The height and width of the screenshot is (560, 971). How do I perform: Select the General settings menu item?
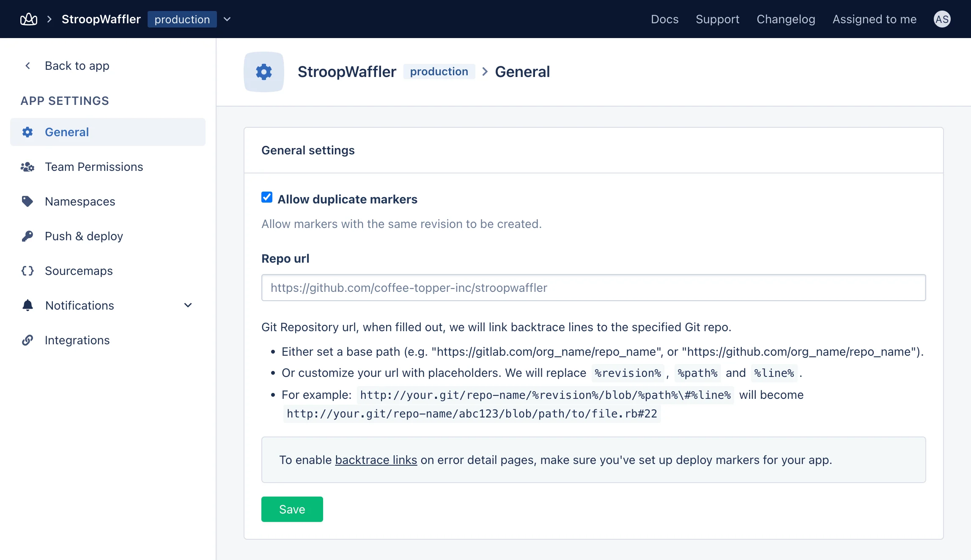tap(108, 132)
